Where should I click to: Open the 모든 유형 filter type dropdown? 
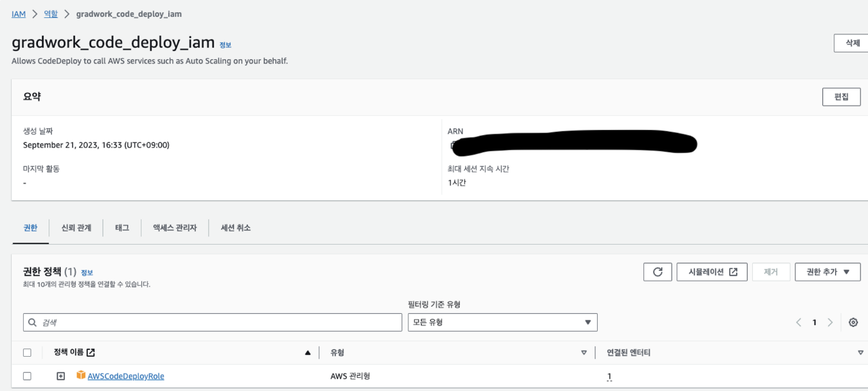(502, 323)
